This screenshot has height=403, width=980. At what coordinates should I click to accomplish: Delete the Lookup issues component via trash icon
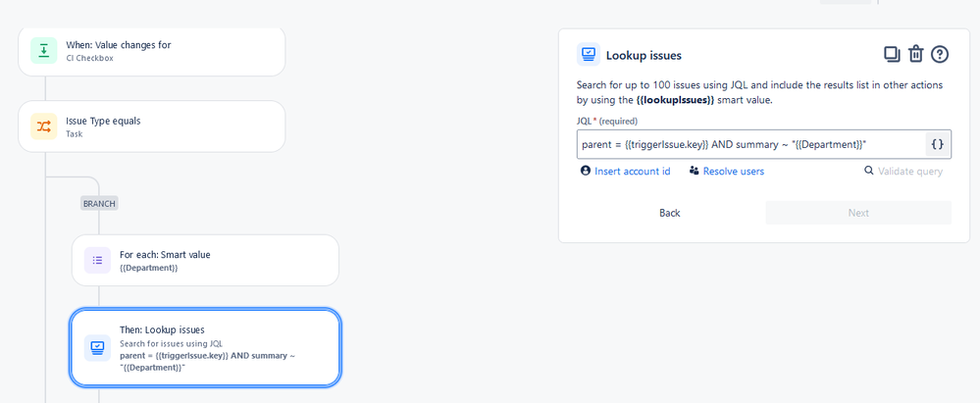click(x=915, y=54)
